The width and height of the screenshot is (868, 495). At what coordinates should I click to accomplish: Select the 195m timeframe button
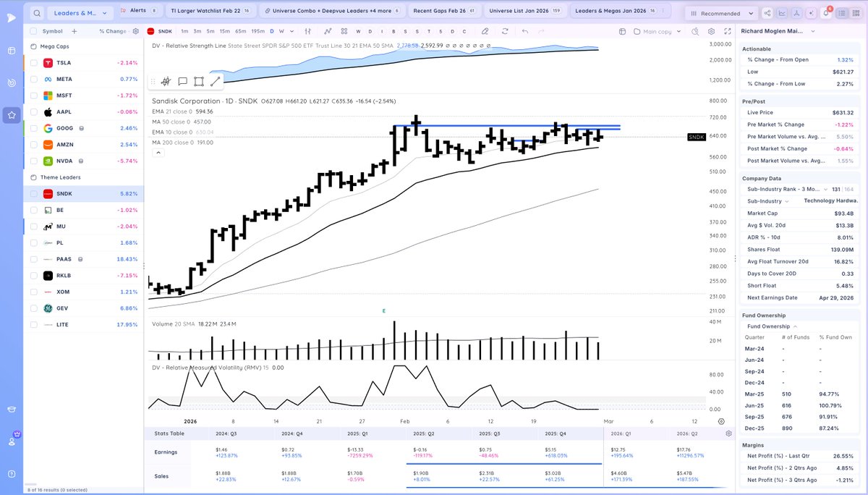[258, 31]
